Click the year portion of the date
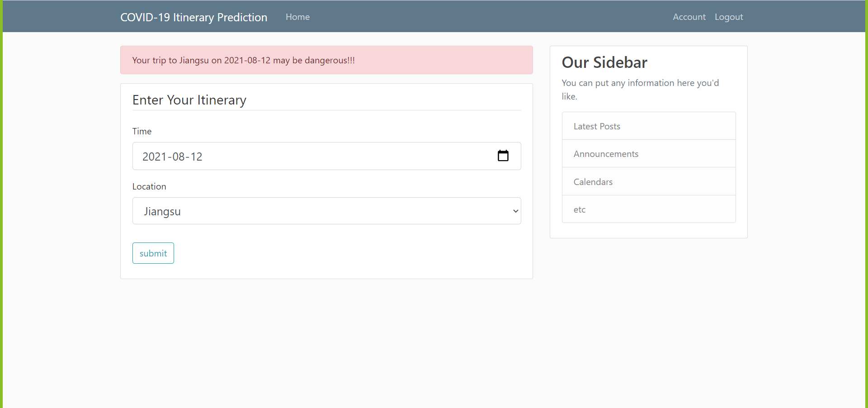The image size is (868, 408). (x=155, y=157)
